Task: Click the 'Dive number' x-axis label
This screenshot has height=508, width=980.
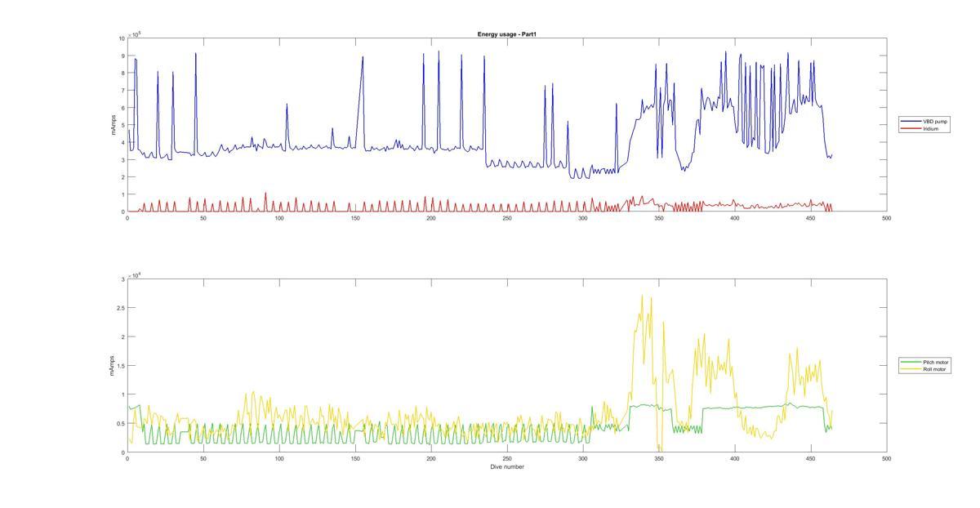Action: pos(507,467)
